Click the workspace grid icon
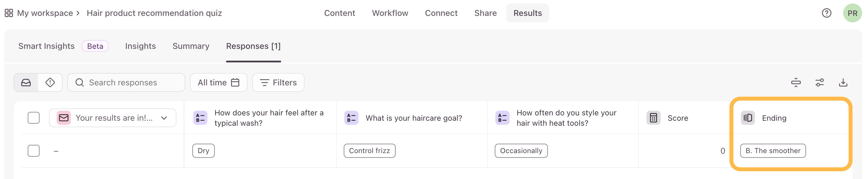 [9, 13]
